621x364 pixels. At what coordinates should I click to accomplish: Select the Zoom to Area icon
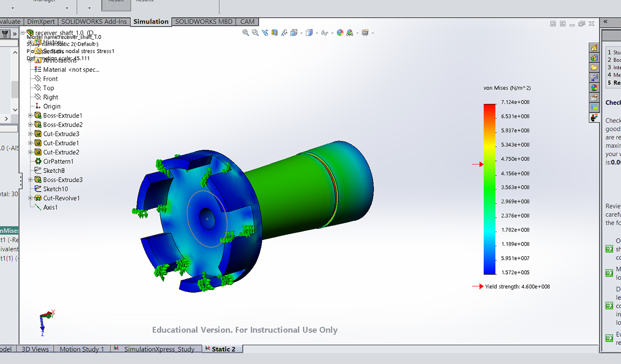coord(255,33)
